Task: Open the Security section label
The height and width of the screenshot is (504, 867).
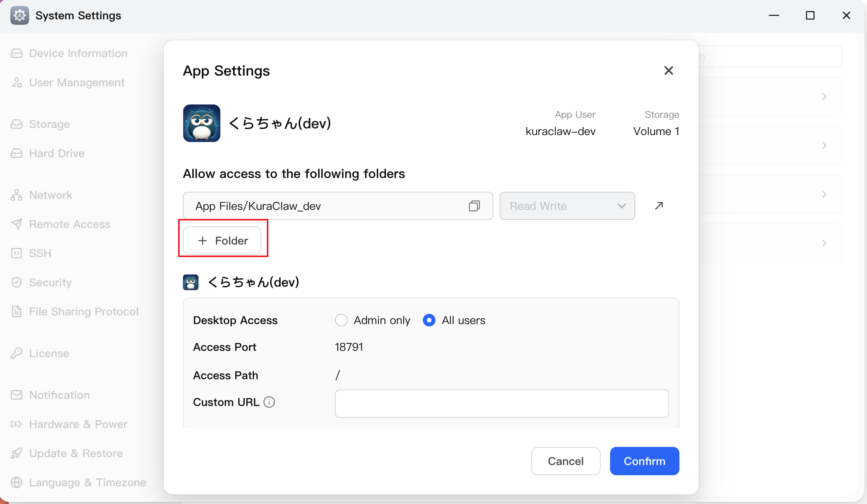Action: (50, 282)
